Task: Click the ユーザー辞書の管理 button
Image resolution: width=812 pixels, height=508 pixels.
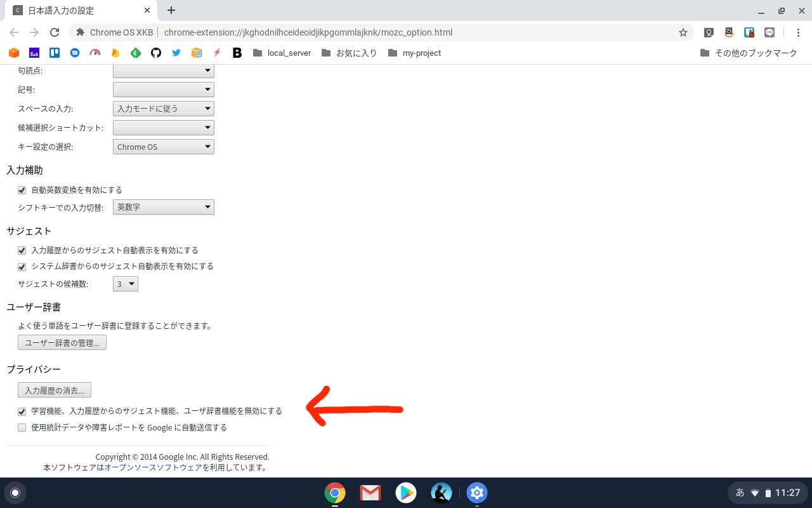Action: (62, 342)
